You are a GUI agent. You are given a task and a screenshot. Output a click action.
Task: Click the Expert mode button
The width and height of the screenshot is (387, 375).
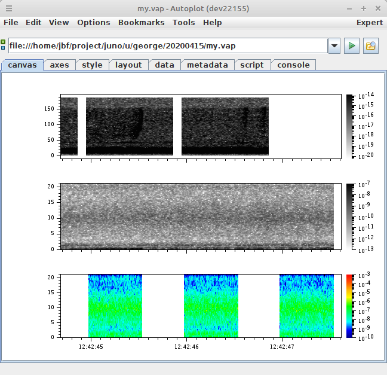point(370,23)
